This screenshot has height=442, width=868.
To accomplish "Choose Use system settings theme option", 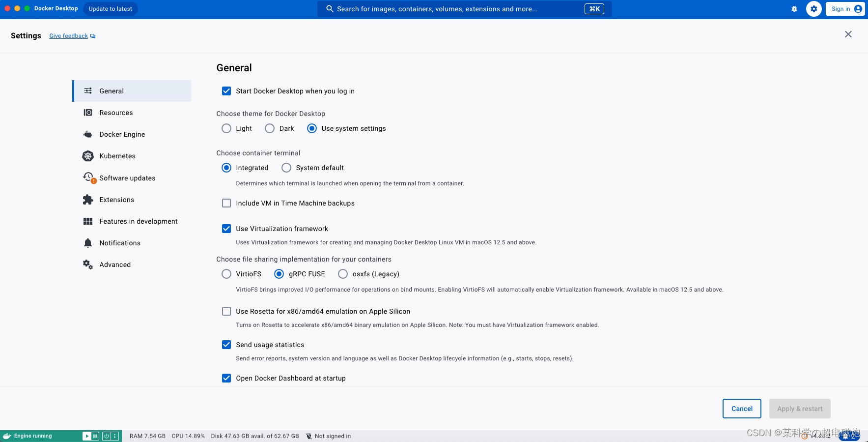I will pyautogui.click(x=312, y=128).
